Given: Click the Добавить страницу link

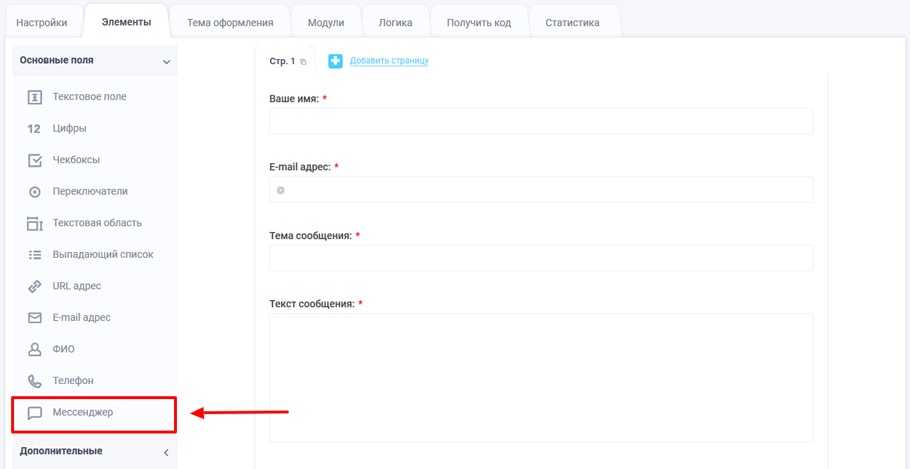Looking at the screenshot, I should click(x=389, y=61).
